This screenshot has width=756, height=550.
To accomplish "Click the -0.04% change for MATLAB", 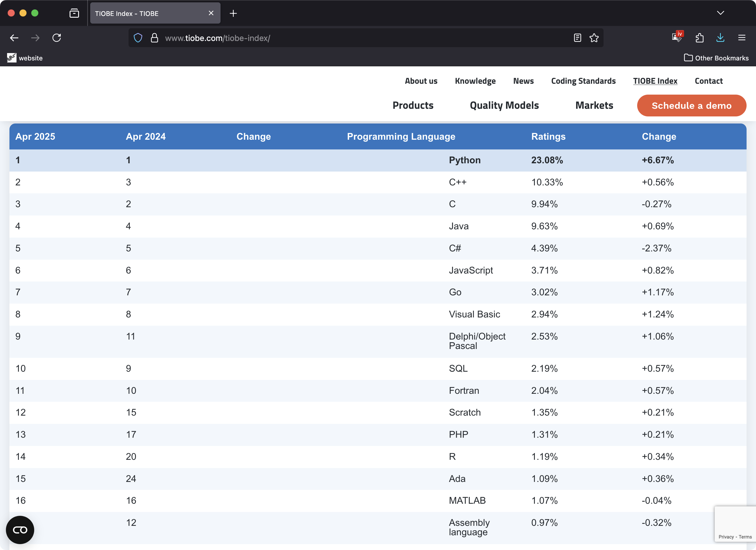I will pos(656,500).
